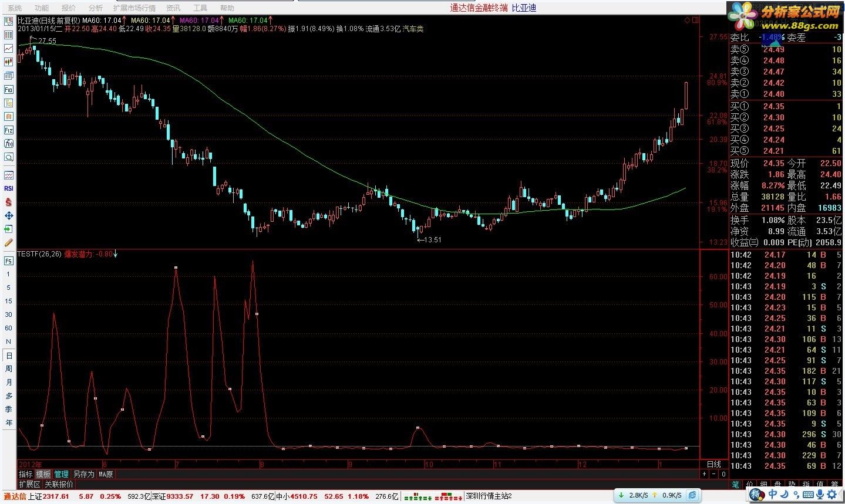Open the F10 company info icon

point(9,89)
